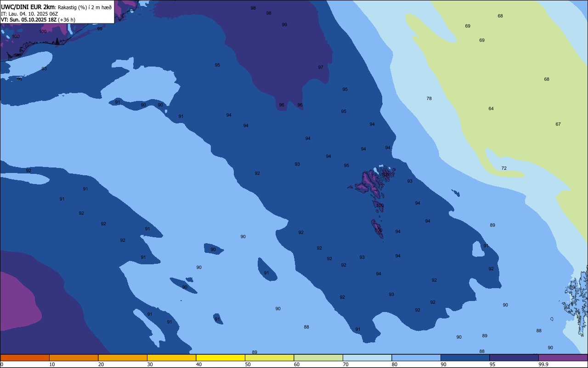Screen dimensions: 588x368
Task: Click the humidity value 97 on the map
Action: click(x=321, y=67)
